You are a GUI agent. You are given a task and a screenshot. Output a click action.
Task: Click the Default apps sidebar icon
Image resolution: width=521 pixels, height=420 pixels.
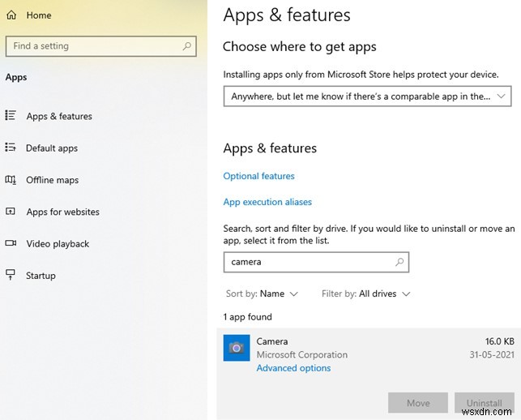11,147
